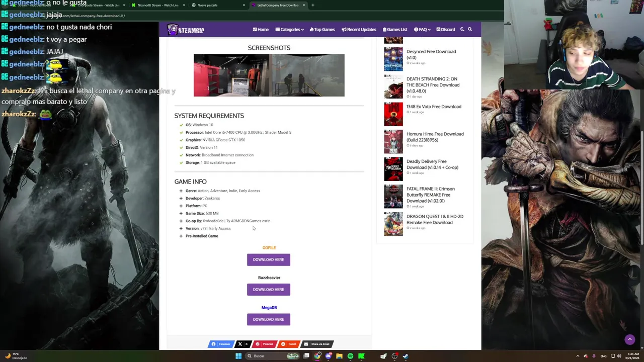View first Lethal Company screenshot thumbnail

[231, 75]
